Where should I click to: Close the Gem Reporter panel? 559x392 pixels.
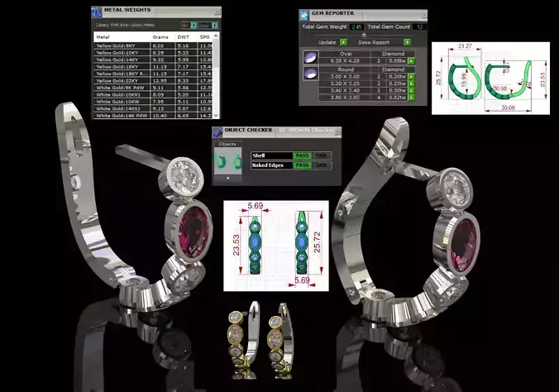424,16
